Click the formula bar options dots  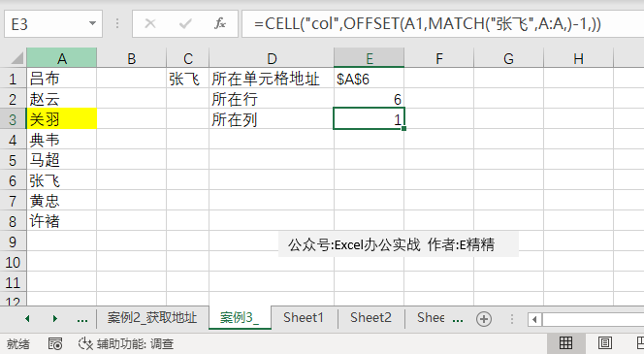[x=117, y=23]
